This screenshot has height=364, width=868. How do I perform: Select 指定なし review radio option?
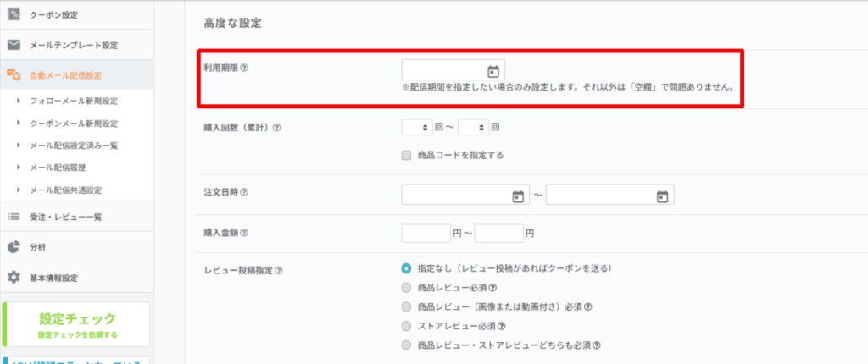(x=407, y=268)
